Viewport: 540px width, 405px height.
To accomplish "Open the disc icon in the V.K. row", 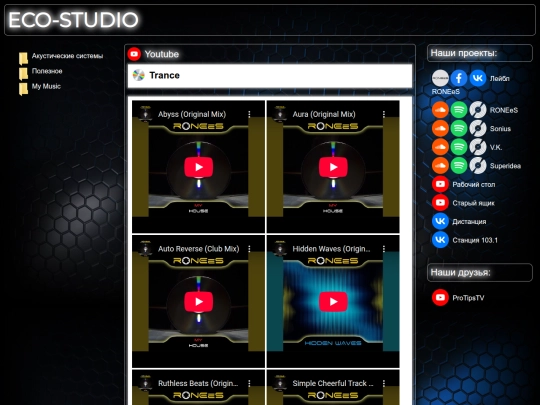I will coord(478,147).
